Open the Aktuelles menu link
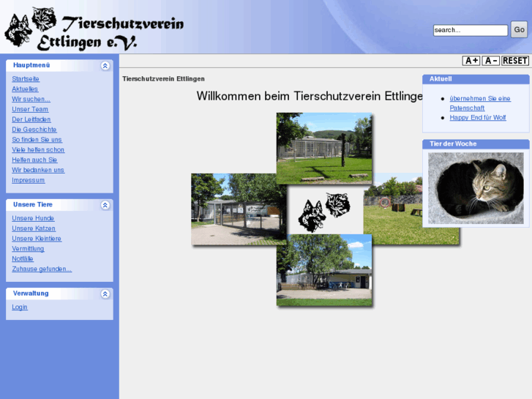Screen dimensions: 532x399 (25, 89)
